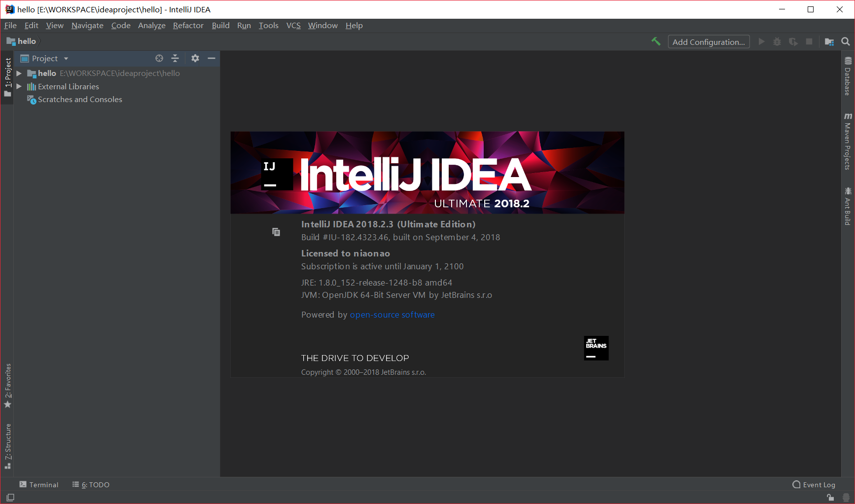Click the IJ logo on splash banner
Image resolution: width=855 pixels, height=504 pixels.
277,174
